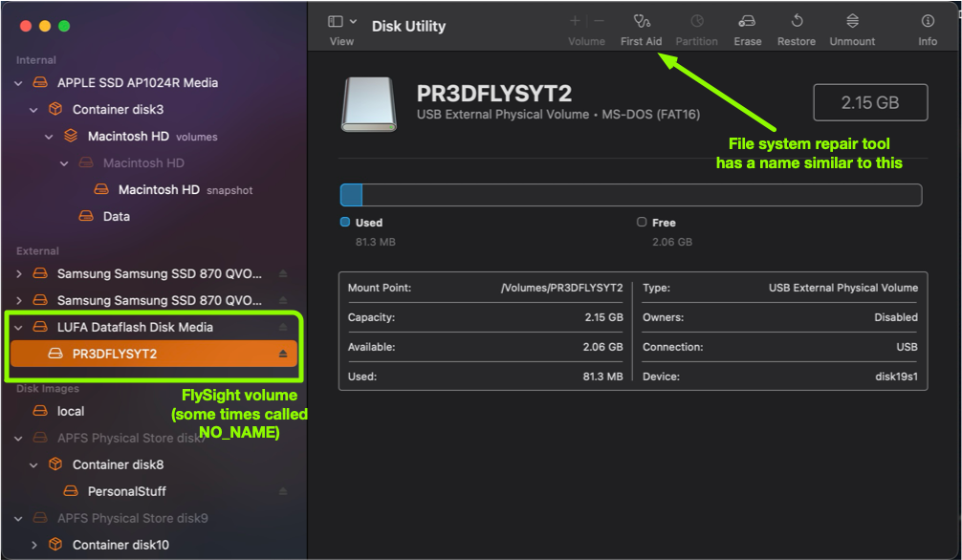This screenshot has width=962, height=560.
Task: Click the container cube icon for Container disk3
Action: coord(55,109)
